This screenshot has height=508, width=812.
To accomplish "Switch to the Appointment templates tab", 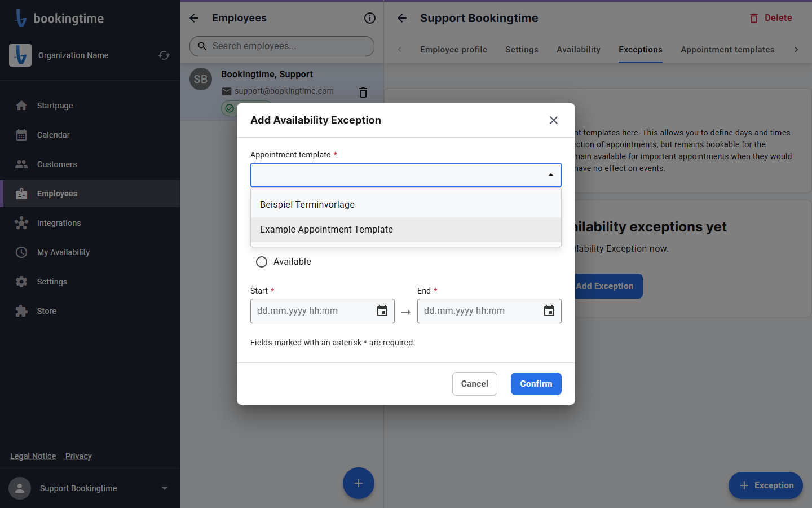I will [x=727, y=50].
